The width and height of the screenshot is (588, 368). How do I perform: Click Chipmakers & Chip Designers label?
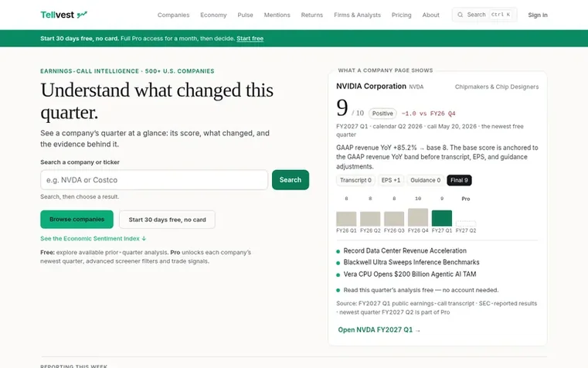click(x=497, y=87)
